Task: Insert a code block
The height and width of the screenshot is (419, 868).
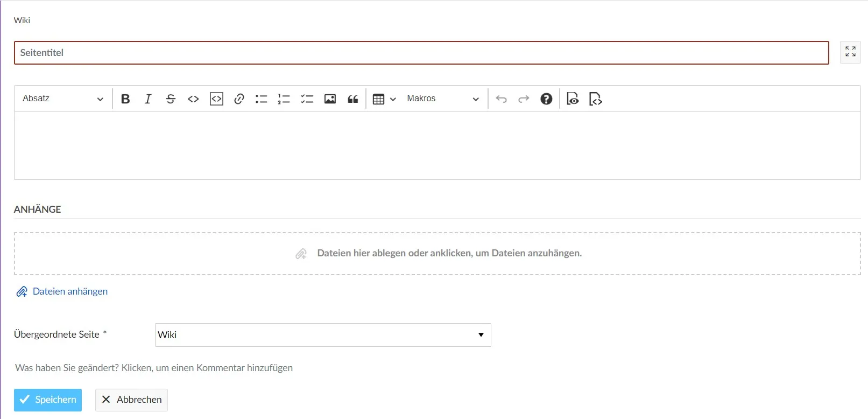Action: (x=216, y=99)
